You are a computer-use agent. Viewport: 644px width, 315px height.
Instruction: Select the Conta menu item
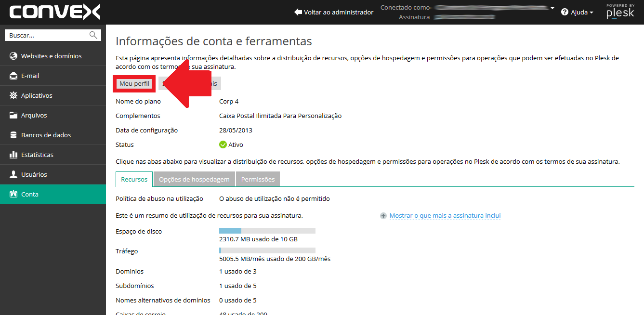tap(53, 194)
